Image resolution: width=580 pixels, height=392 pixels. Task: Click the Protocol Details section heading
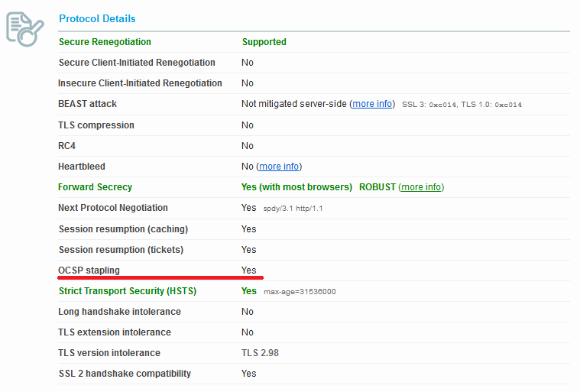pyautogui.click(x=97, y=18)
